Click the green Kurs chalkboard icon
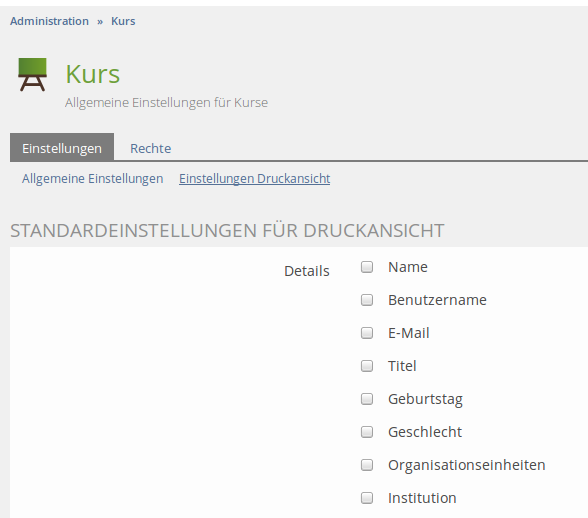 [32, 74]
